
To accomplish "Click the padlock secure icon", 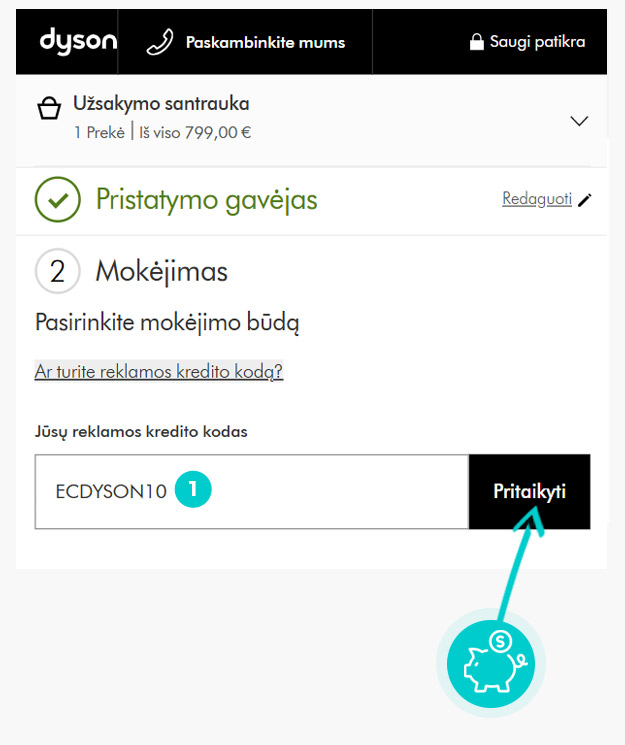I will pos(476,41).
